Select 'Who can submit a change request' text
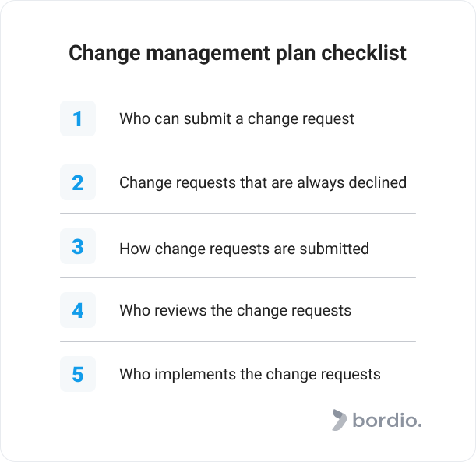Screen dimensions: 476x462 (x=237, y=118)
